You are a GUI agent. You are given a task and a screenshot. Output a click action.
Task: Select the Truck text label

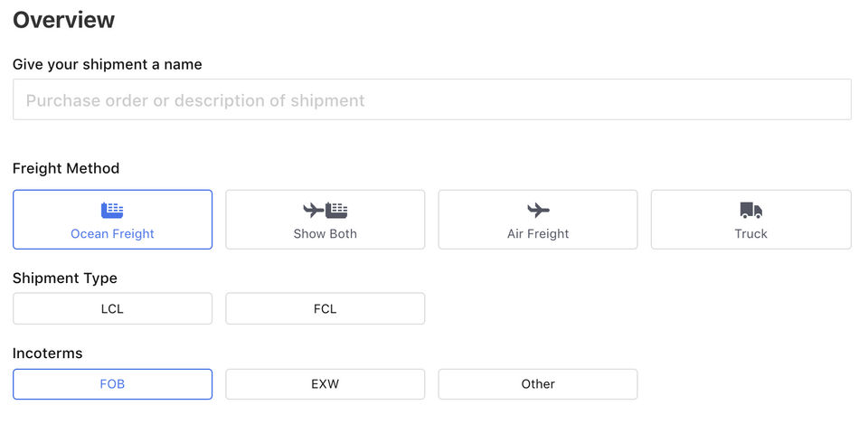pyautogui.click(x=750, y=233)
